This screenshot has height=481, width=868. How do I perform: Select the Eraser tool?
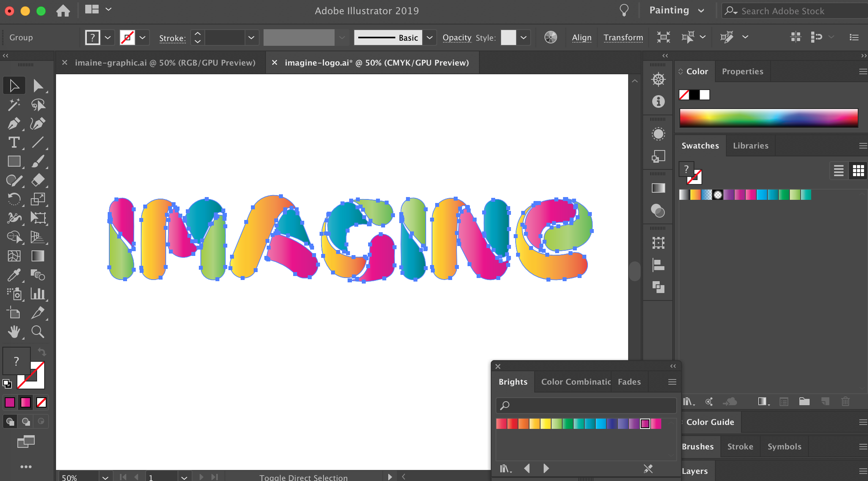click(37, 180)
